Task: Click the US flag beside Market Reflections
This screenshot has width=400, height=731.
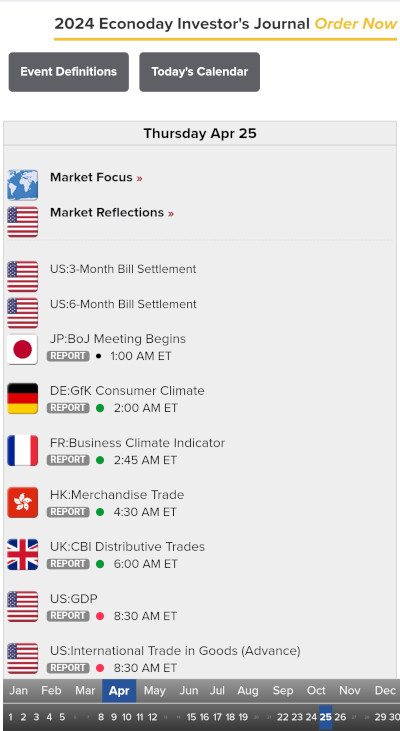Action: [x=22, y=222]
